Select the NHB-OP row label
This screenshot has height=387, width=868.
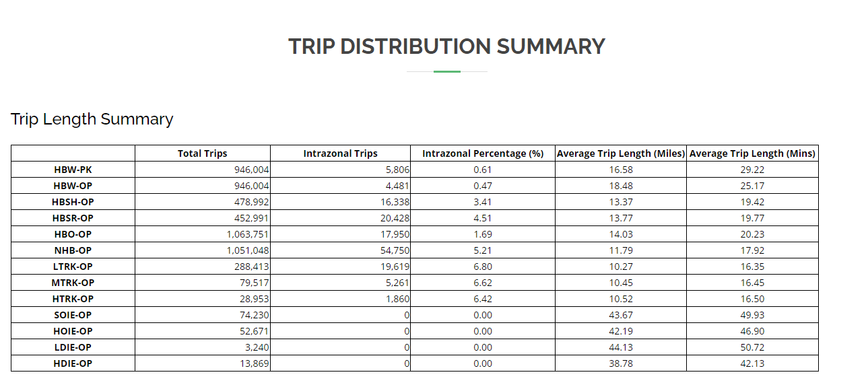(73, 250)
